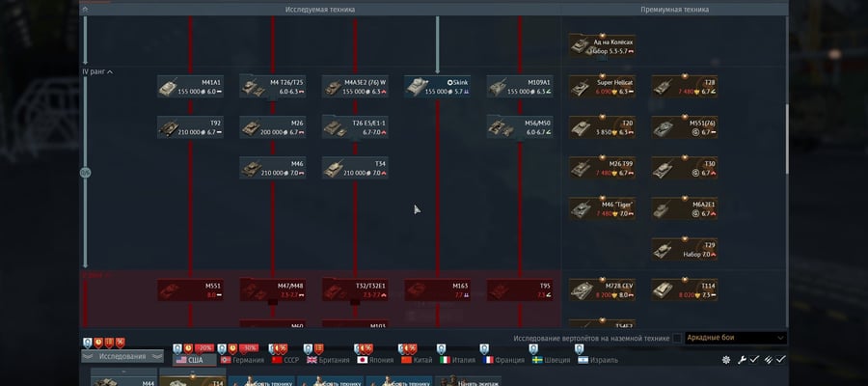Select the M4A3E2 (76) W tank card
The height and width of the screenshot is (386, 868).
coord(355,87)
